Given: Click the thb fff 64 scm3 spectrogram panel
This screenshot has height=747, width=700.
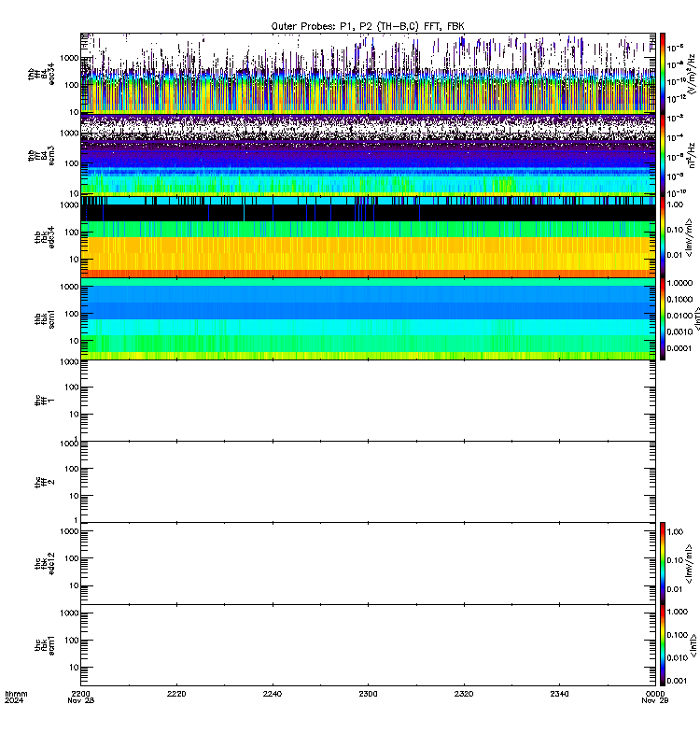Looking at the screenshot, I should (x=368, y=155).
